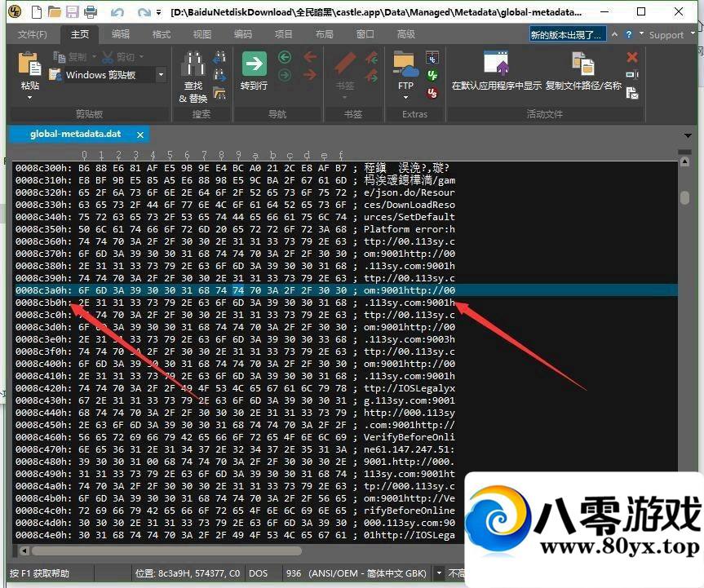Expand the 剪切 dropdown arrow
The width and height of the screenshot is (704, 588).
tap(141, 57)
